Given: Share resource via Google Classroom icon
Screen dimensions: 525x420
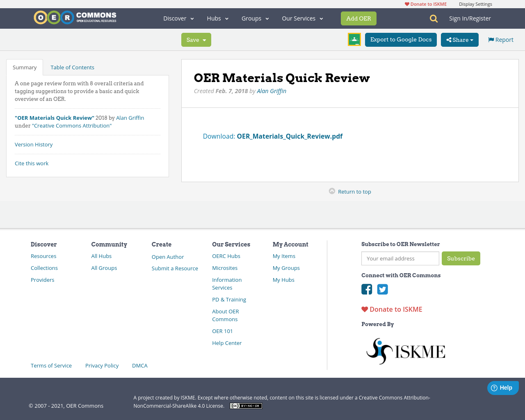Looking at the screenshot, I should point(354,39).
